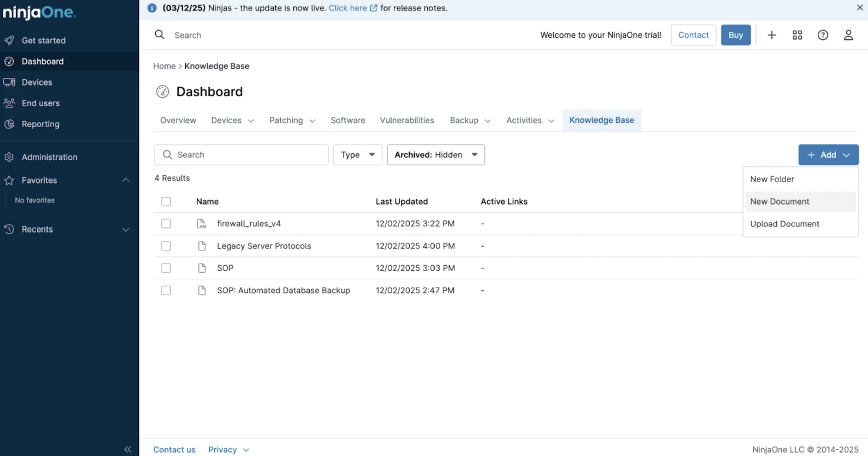Open the Type filter dropdown
This screenshot has height=456, width=868.
click(358, 155)
